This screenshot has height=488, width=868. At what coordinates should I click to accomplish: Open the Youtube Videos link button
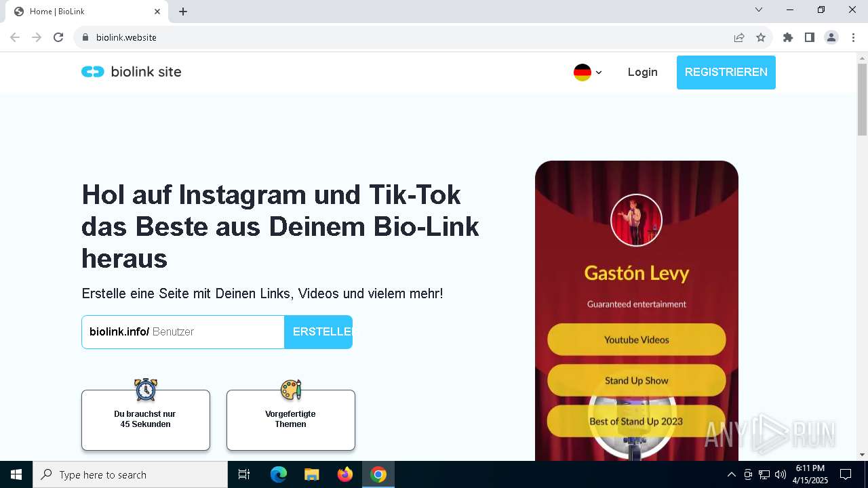coord(636,340)
